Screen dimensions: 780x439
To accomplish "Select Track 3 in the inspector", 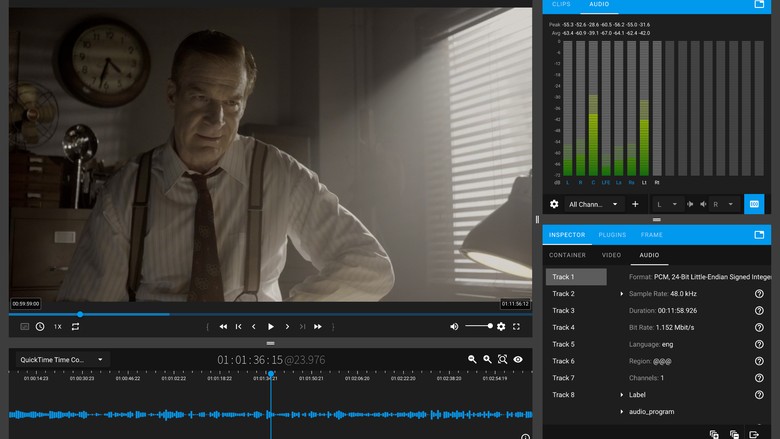I will [576, 311].
